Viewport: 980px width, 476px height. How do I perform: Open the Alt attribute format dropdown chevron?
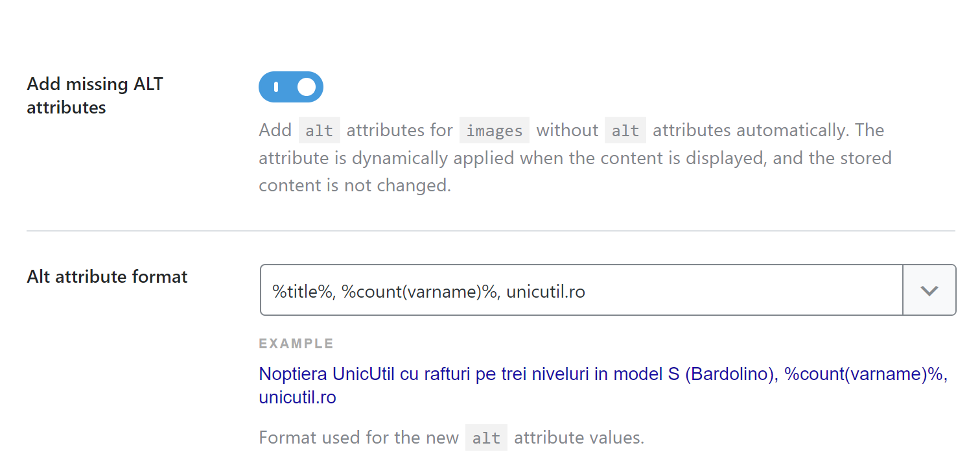[929, 290]
